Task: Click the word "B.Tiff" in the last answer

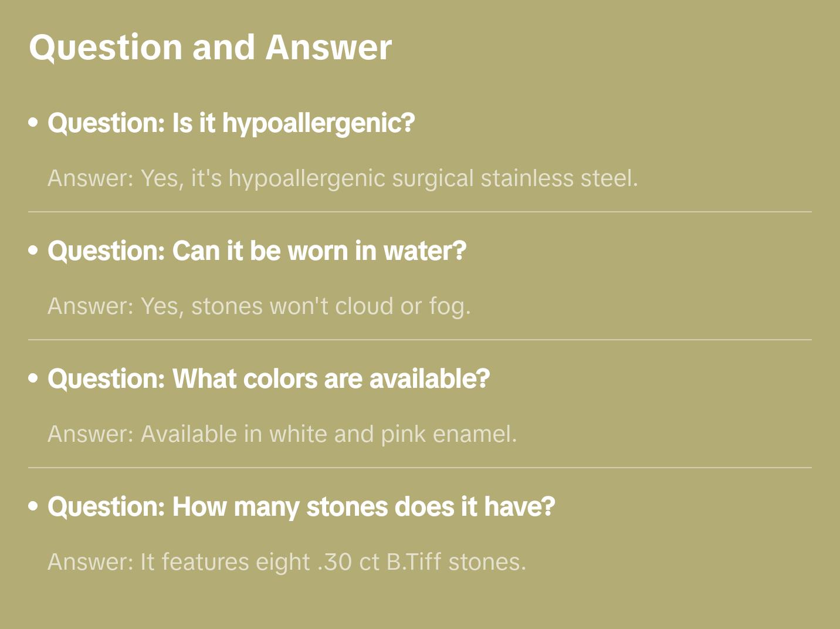Action: (x=414, y=562)
